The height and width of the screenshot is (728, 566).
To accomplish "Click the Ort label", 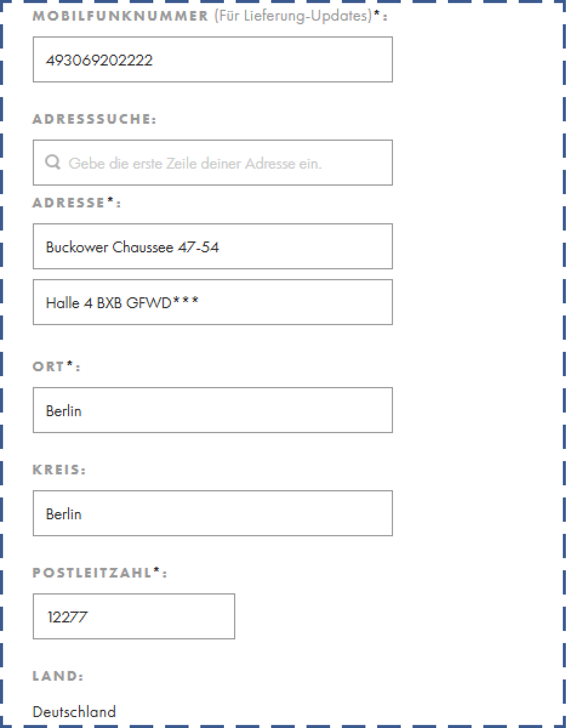I will 49,367.
